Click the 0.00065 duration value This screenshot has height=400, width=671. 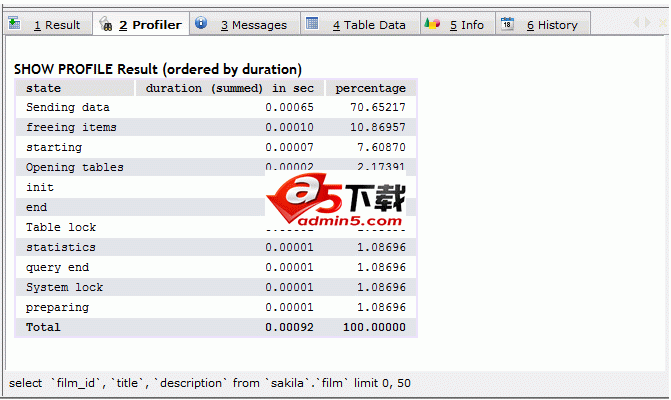pos(289,107)
